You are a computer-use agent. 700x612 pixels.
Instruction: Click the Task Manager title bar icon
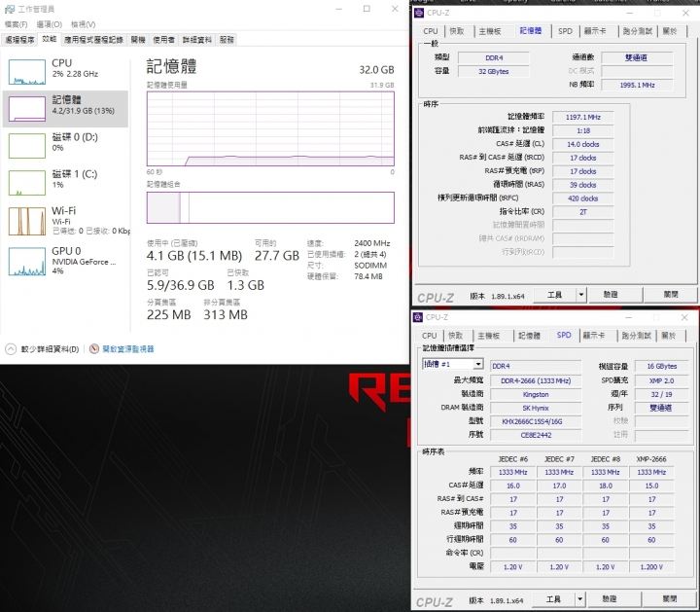coord(10,9)
